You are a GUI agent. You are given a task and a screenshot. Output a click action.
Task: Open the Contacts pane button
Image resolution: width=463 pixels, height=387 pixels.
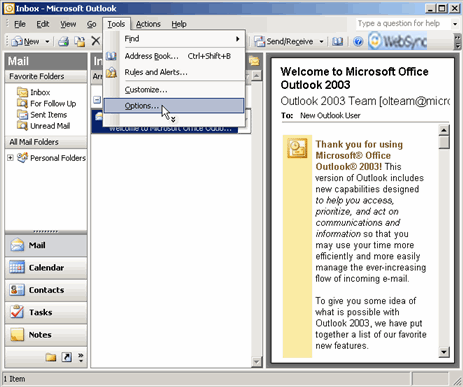46,290
